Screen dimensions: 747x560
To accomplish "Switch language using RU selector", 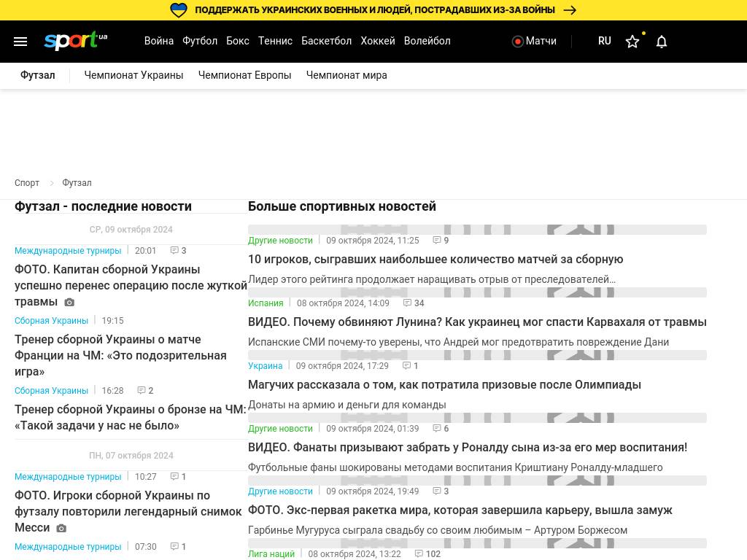I will click(604, 42).
